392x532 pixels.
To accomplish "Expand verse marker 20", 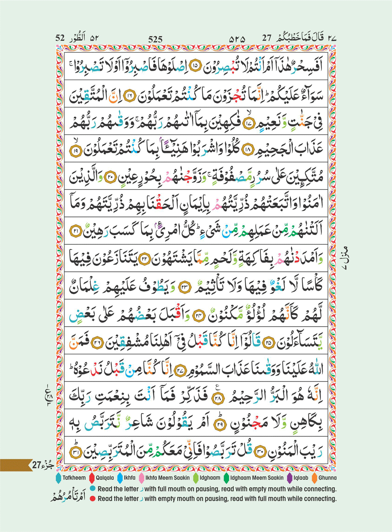I will click(x=110, y=177).
